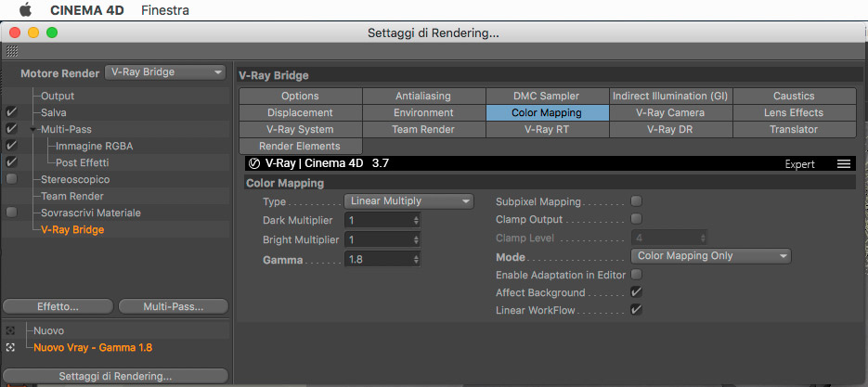868x387 pixels.
Task: Click the Settaggi di Rendering... button
Action: click(x=116, y=376)
